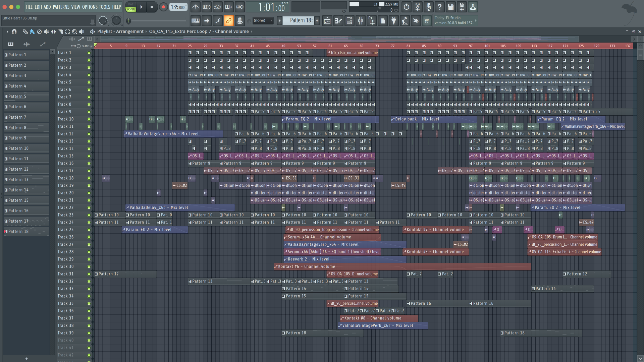Mute Track 1 with its green light

(89, 53)
